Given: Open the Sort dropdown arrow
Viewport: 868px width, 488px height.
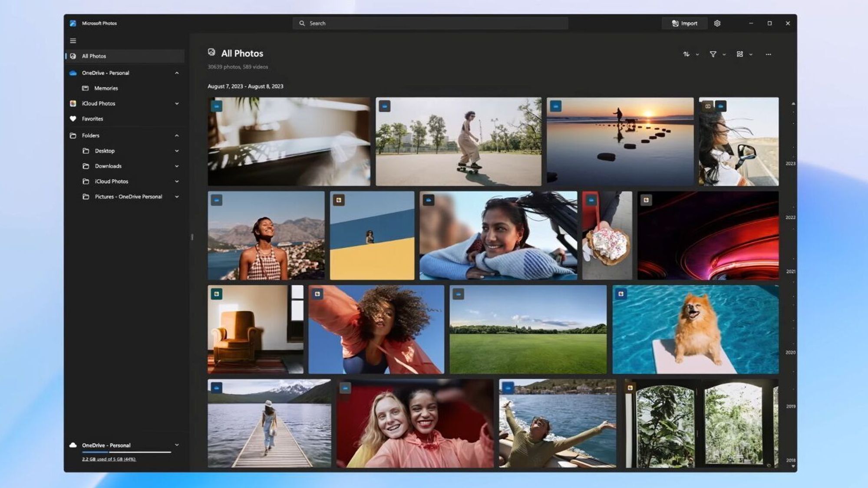Looking at the screenshot, I should pyautogui.click(x=697, y=55).
